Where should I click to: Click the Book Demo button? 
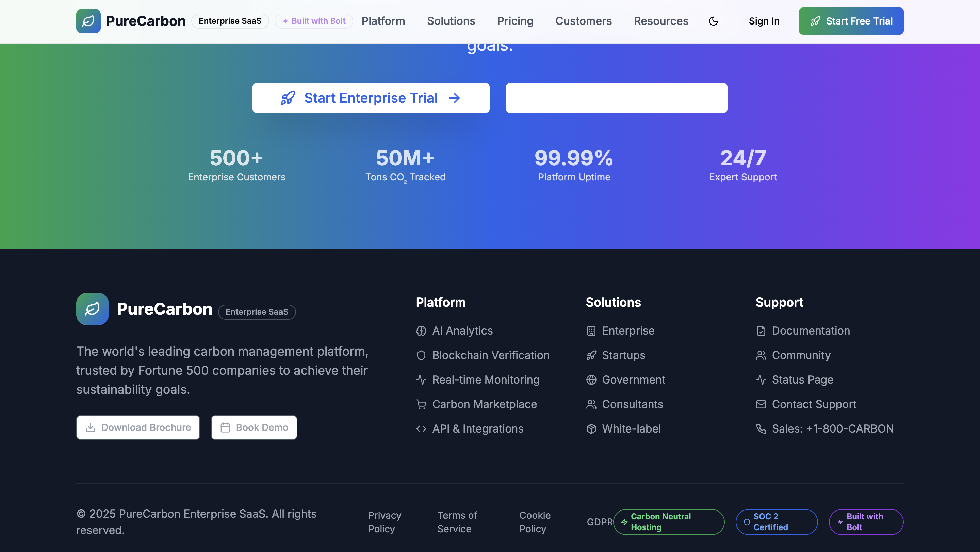(x=254, y=427)
